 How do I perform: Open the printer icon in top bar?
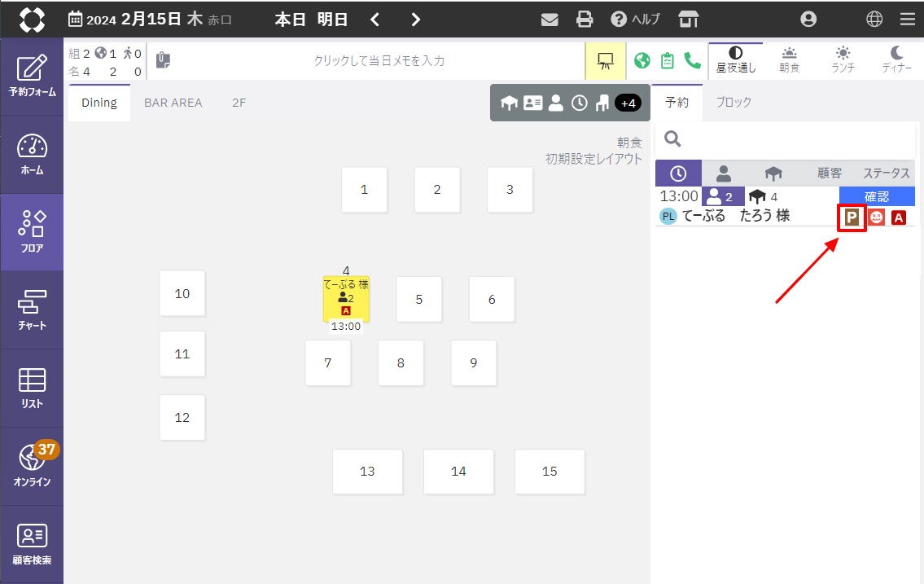tap(585, 19)
